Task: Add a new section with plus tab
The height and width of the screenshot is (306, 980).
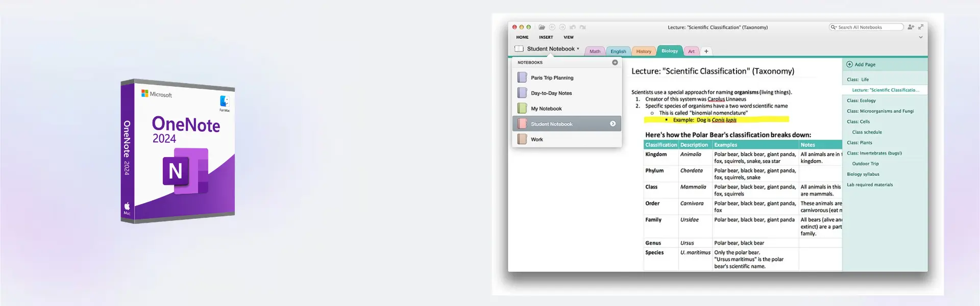Action: (x=706, y=52)
